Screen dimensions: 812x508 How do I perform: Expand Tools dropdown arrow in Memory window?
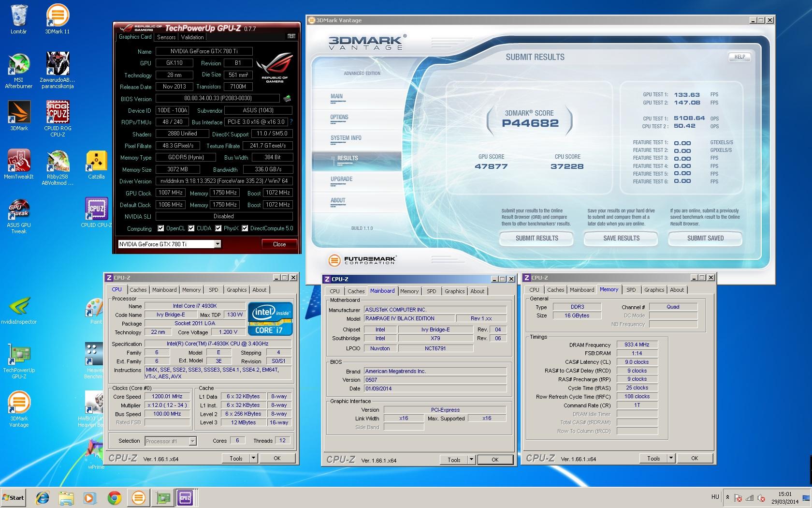671,458
